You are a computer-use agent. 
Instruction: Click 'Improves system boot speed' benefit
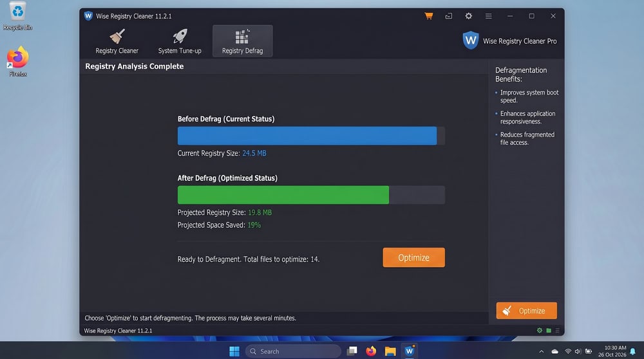pyautogui.click(x=529, y=97)
